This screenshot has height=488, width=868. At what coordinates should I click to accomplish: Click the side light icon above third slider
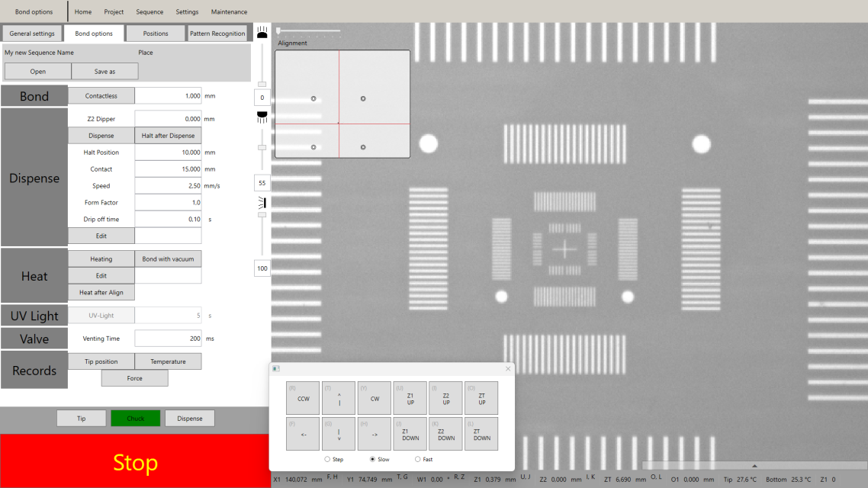click(262, 202)
